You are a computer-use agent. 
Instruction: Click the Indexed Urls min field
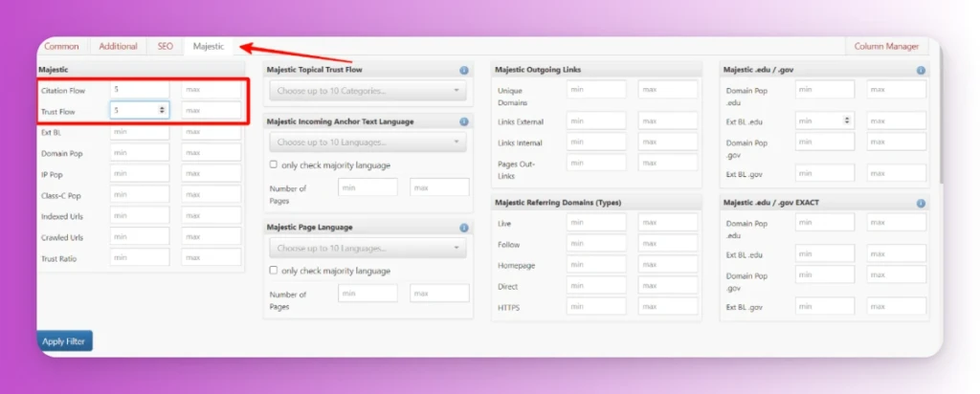tap(140, 215)
